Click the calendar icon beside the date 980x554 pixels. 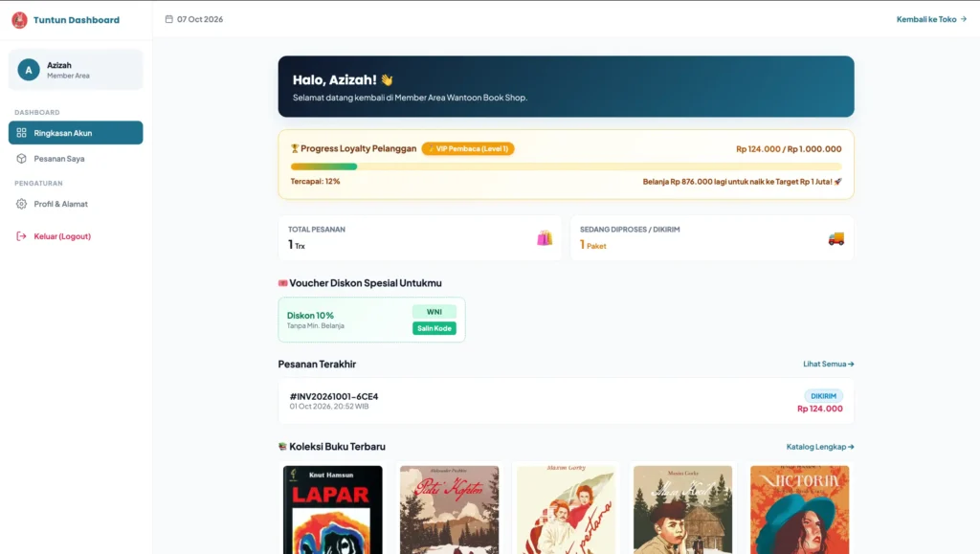point(168,19)
